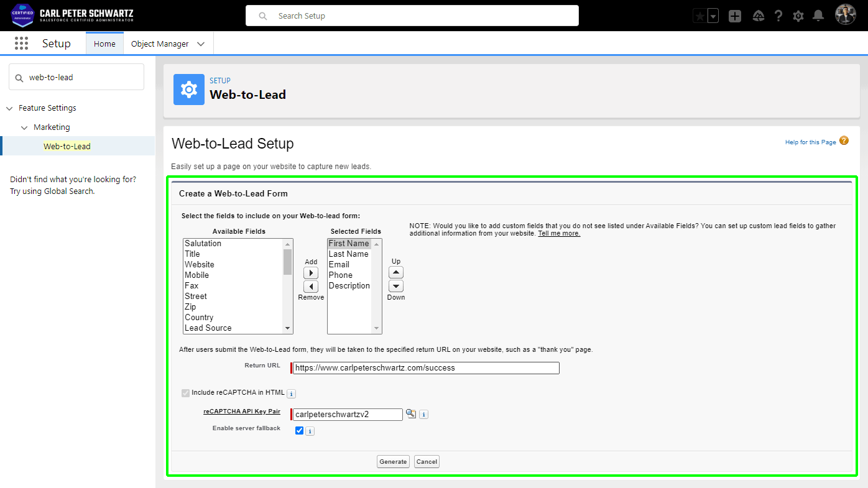Image resolution: width=868 pixels, height=488 pixels.
Task: Click Available Fields scroll up arrow
Action: coord(287,244)
